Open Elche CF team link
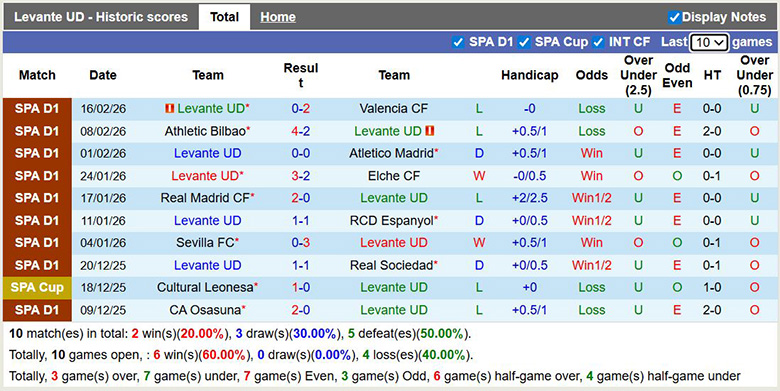The width and height of the screenshot is (780, 391). [393, 176]
